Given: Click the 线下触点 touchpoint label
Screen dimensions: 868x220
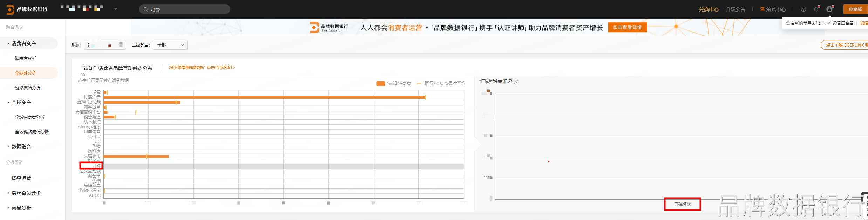Looking at the screenshot, I should tap(92, 122).
